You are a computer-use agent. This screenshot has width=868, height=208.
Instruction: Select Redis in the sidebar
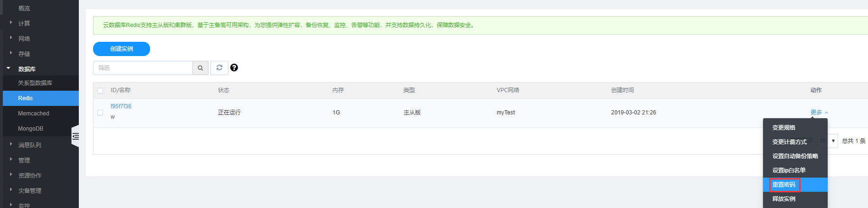(x=41, y=98)
